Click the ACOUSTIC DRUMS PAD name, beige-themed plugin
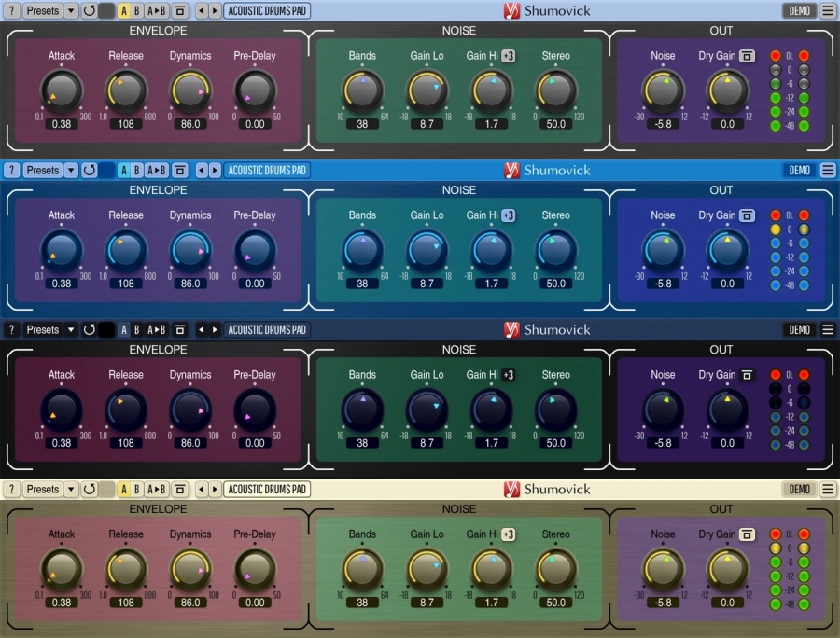This screenshot has width=840, height=638. pos(267,489)
